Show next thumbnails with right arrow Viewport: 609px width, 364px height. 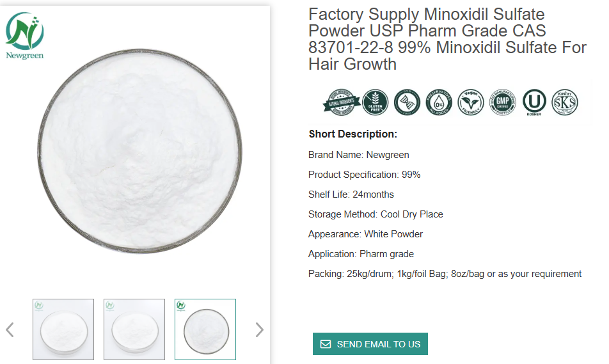click(x=259, y=330)
